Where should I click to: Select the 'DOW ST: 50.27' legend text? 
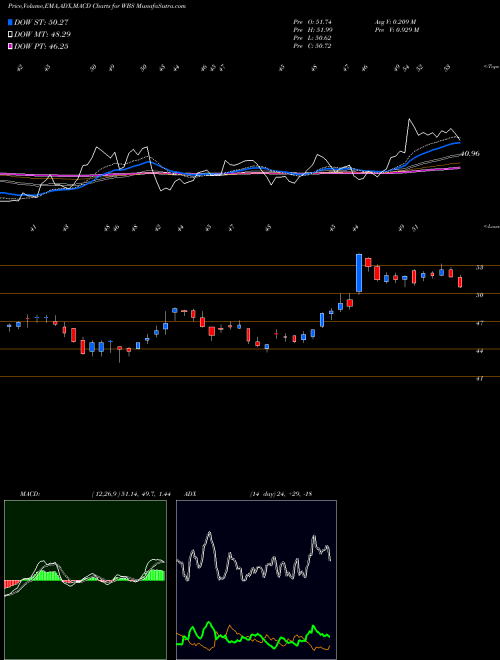tap(41, 22)
